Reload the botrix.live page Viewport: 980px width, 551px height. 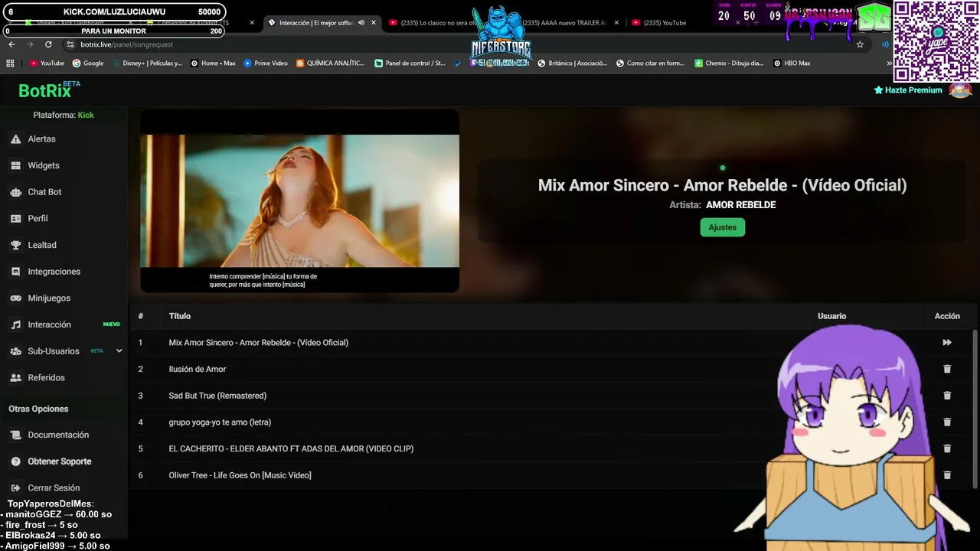[48, 44]
